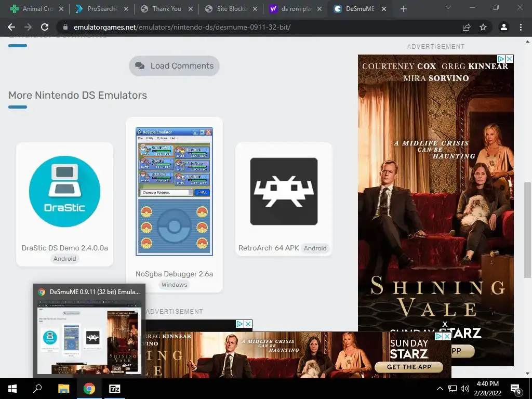Close the Site Blocker tab
The height and width of the screenshot is (399, 532).
click(255, 9)
